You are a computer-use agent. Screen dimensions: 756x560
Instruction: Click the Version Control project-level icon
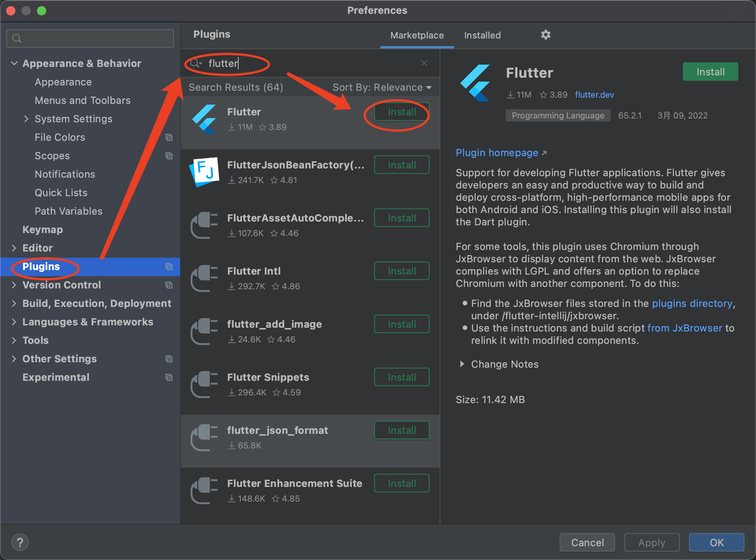point(169,285)
